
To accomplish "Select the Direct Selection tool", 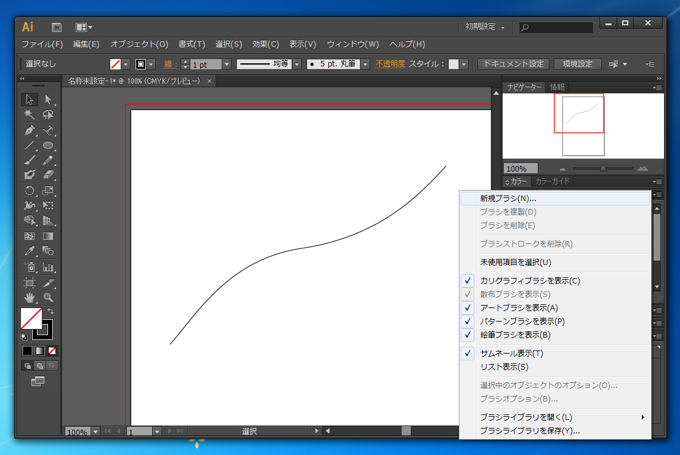I will click(x=48, y=100).
